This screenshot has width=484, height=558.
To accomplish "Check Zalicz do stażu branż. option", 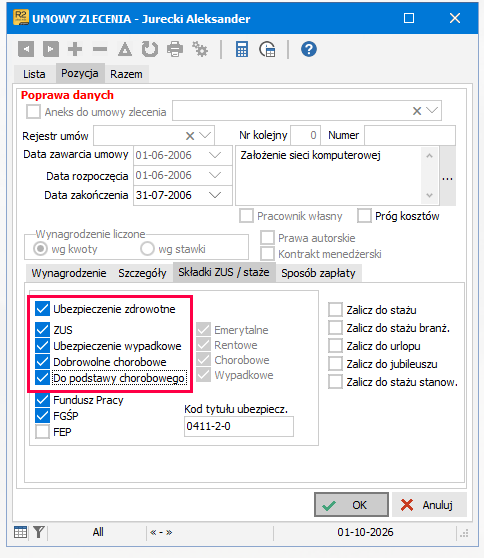I will click(336, 327).
